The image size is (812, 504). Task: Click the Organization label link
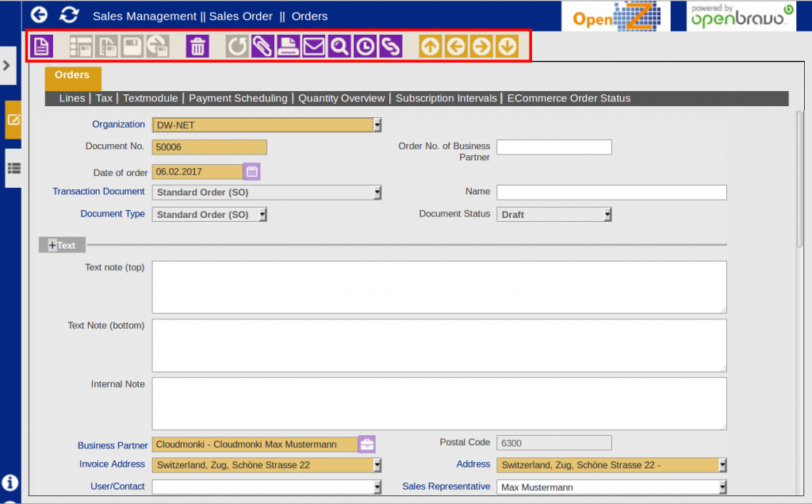click(x=118, y=124)
